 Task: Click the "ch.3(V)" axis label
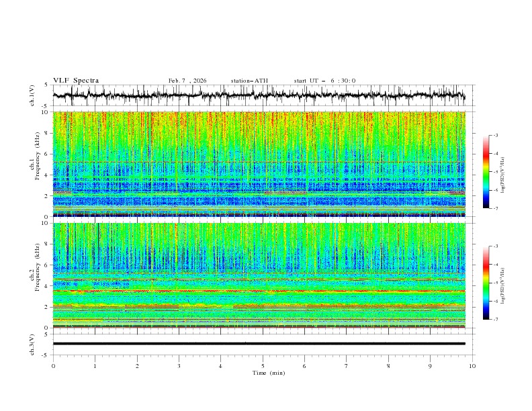point(32,345)
